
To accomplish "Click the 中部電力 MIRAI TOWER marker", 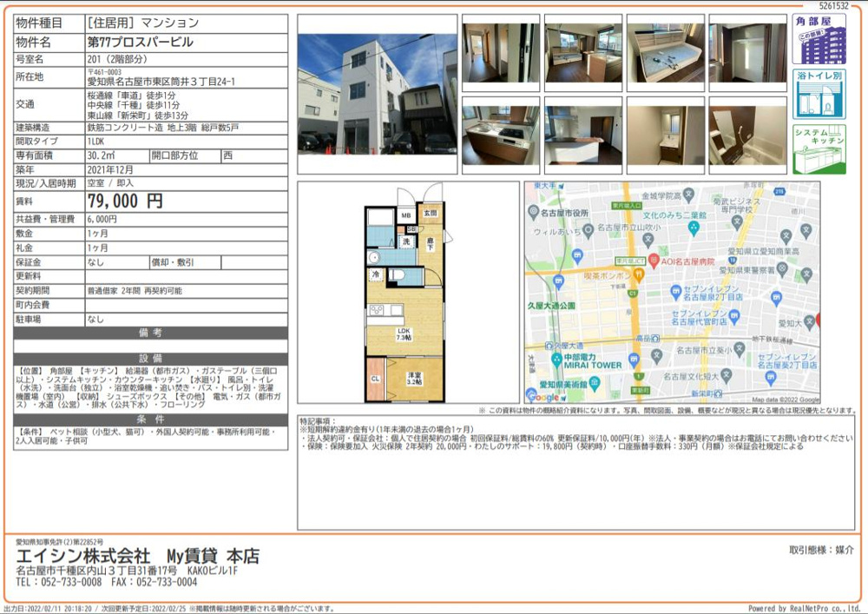I will (x=557, y=360).
